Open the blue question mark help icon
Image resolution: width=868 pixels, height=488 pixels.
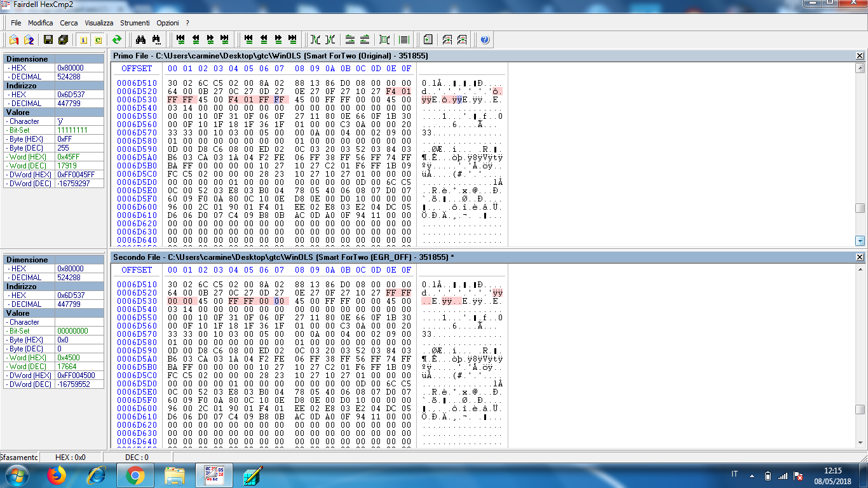tap(485, 39)
